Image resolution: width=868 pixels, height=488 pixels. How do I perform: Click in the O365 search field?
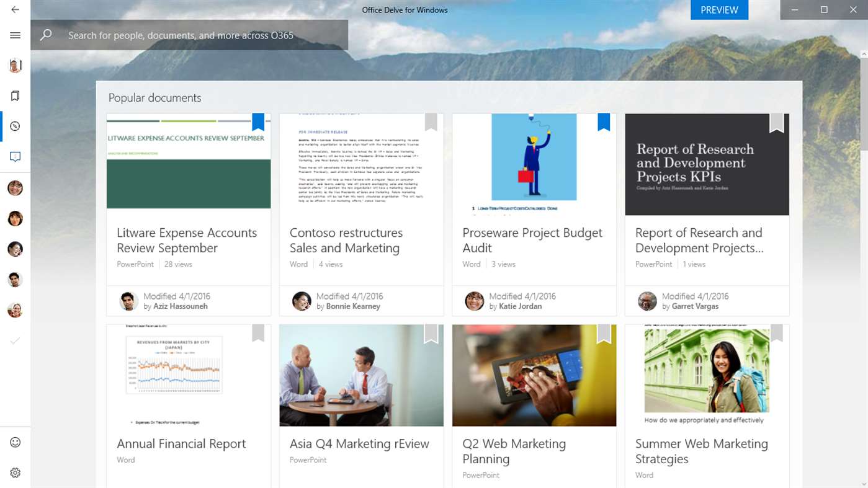pyautogui.click(x=189, y=35)
